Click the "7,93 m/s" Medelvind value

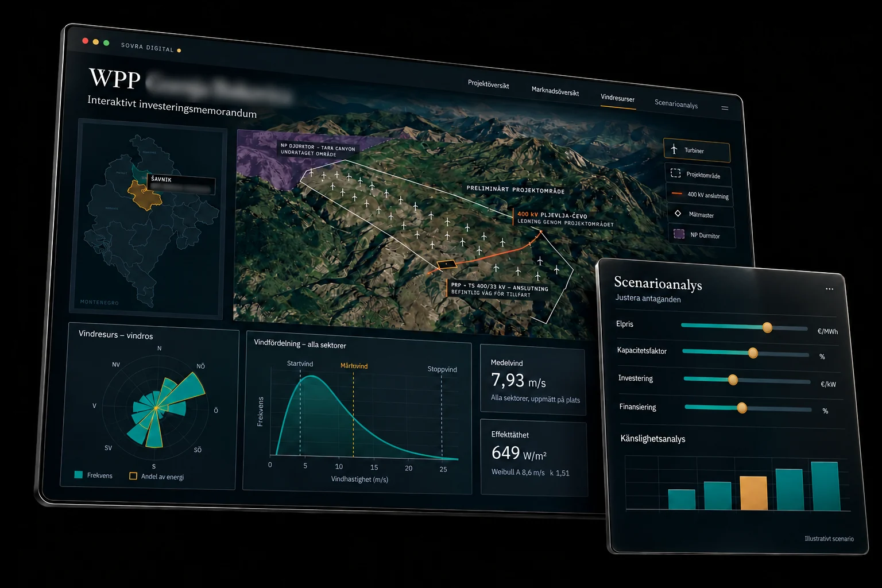(x=519, y=381)
